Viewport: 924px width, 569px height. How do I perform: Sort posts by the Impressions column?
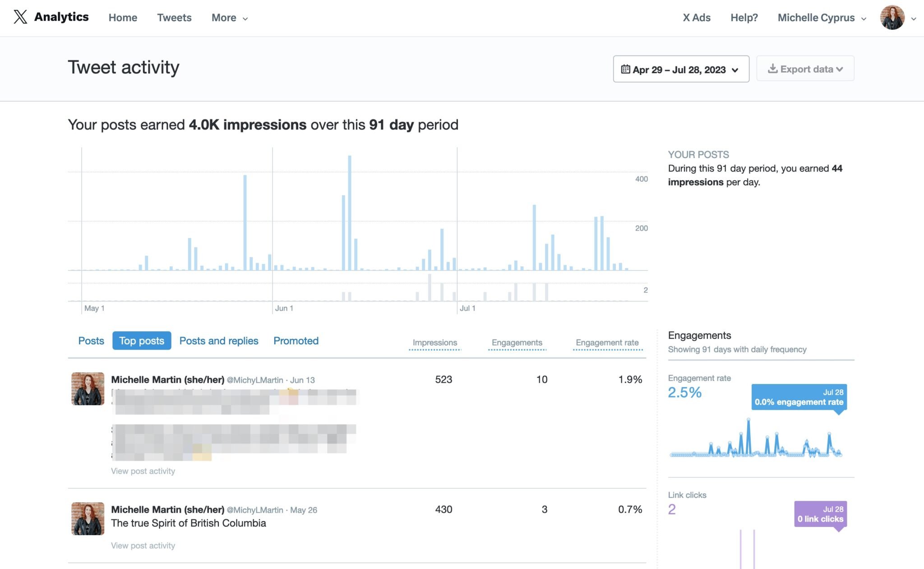pyautogui.click(x=434, y=342)
